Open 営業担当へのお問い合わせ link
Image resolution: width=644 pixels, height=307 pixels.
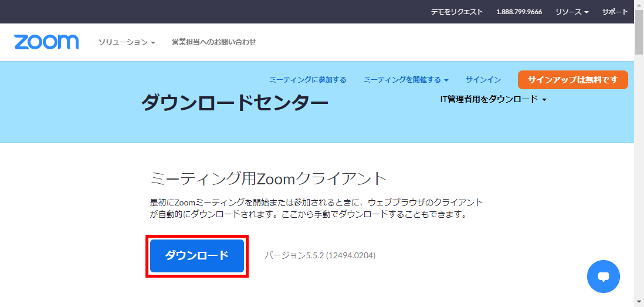click(x=213, y=42)
